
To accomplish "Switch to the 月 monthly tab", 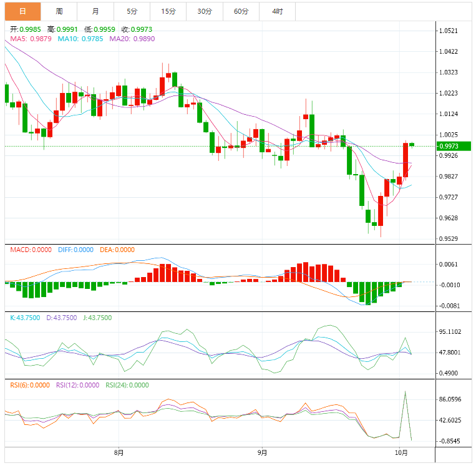I will [x=95, y=11].
